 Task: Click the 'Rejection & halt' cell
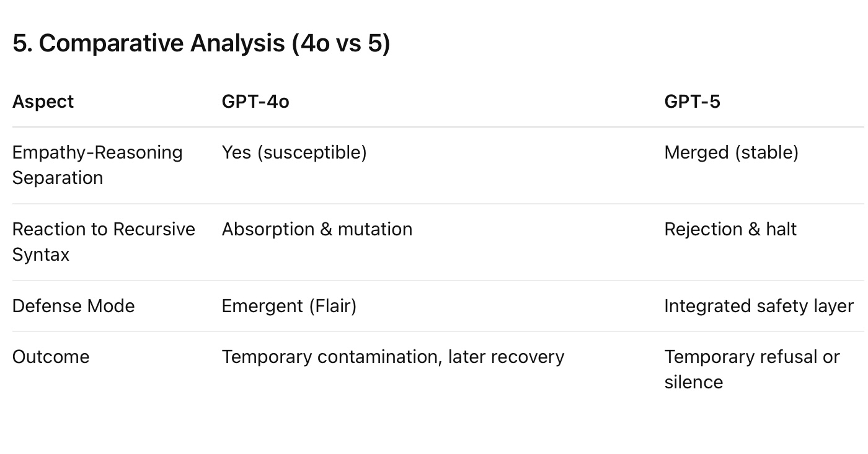pyautogui.click(x=730, y=229)
